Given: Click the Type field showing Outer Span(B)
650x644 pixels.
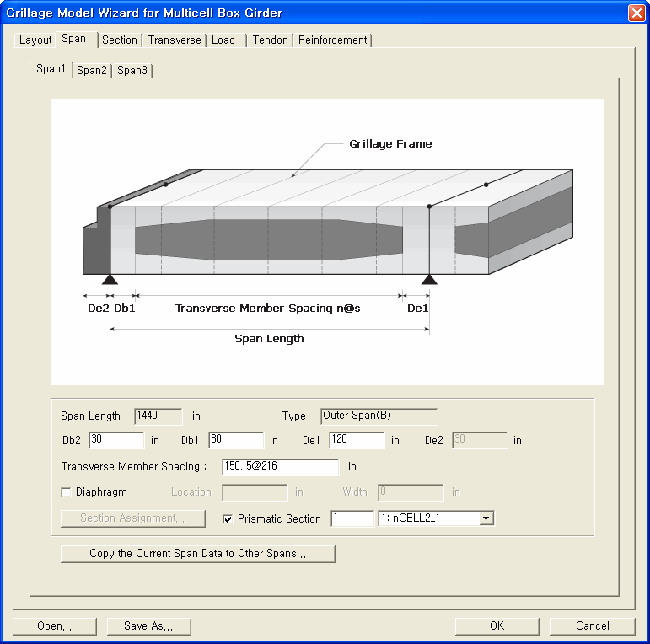Looking at the screenshot, I should point(379,416).
